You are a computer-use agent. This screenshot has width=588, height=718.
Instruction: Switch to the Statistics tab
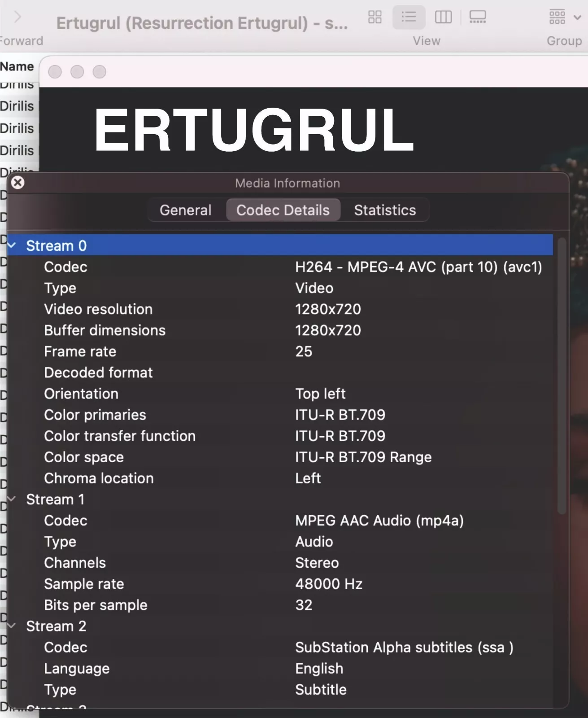tap(385, 210)
